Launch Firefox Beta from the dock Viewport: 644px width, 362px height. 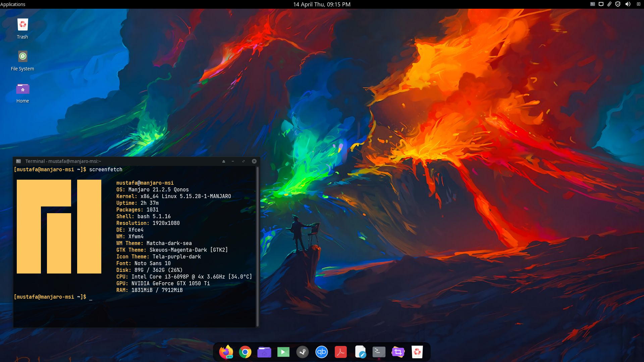tap(226, 352)
